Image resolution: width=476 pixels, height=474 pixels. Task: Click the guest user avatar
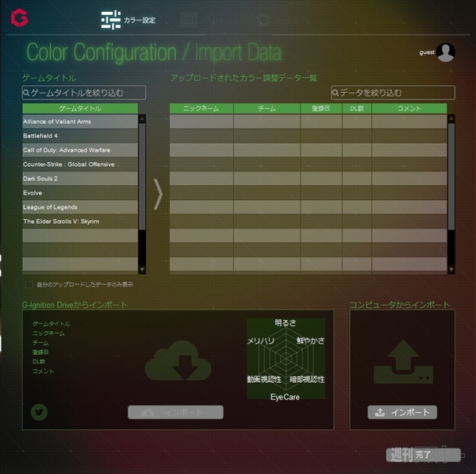pos(445,52)
